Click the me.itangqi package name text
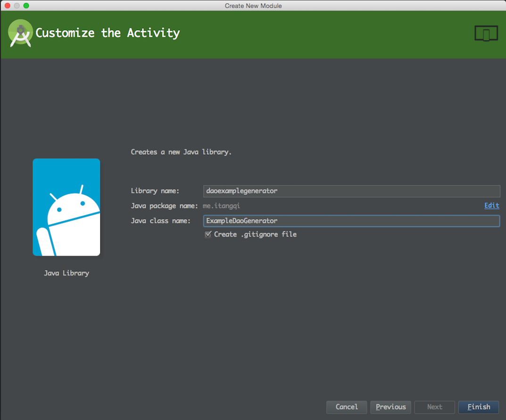The height and width of the screenshot is (420, 506). 221,206
